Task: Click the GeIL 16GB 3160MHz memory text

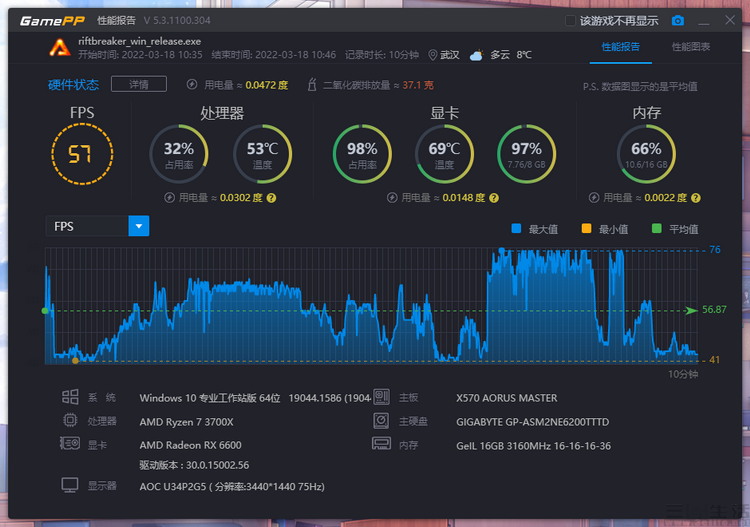Action: [534, 446]
